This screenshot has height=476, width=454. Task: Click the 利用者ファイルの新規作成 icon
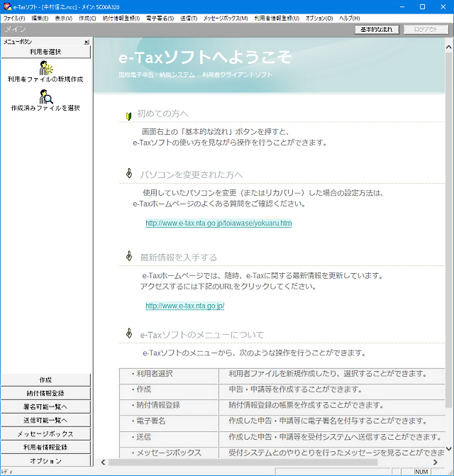(46, 67)
